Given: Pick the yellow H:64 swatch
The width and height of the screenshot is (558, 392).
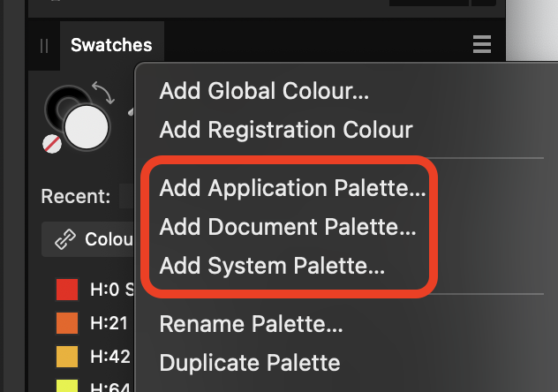Looking at the screenshot, I should click(x=67, y=387).
